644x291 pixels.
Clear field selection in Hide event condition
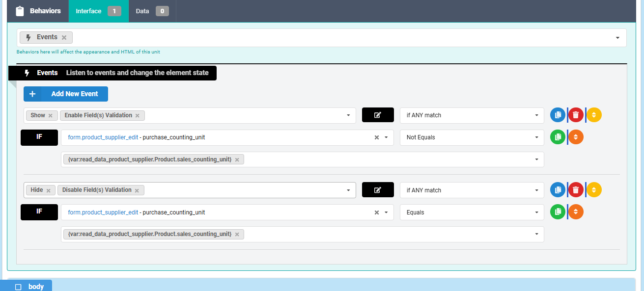point(377,212)
